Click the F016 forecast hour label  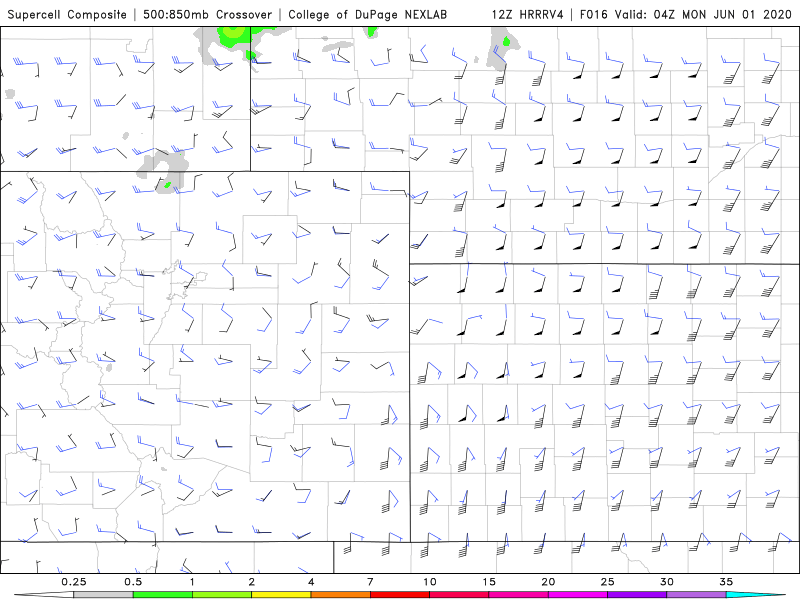[594, 14]
